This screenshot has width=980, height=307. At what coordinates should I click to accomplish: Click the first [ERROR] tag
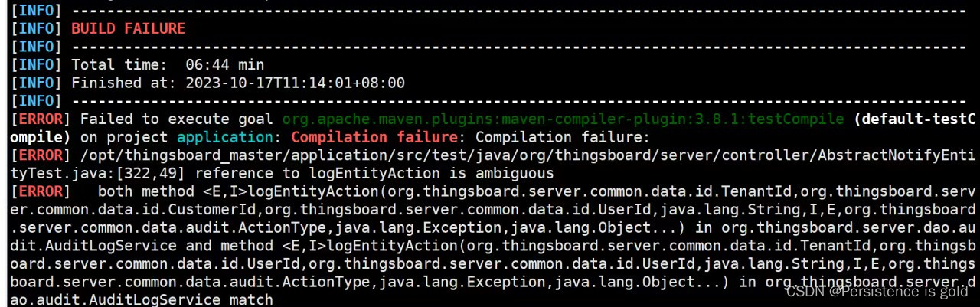40,119
